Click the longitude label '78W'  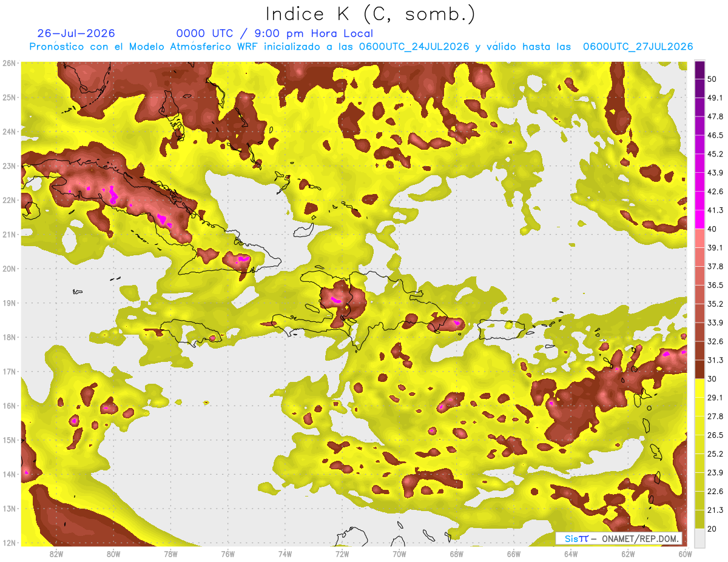(170, 554)
